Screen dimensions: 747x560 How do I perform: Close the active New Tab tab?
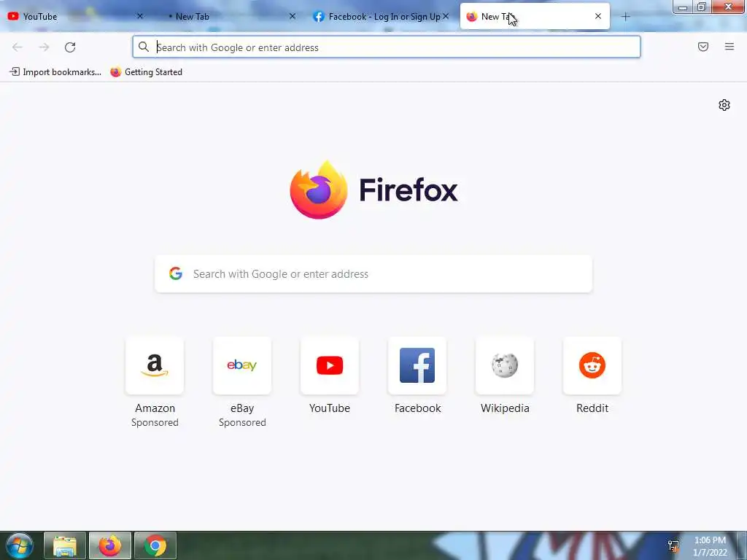[x=598, y=16]
